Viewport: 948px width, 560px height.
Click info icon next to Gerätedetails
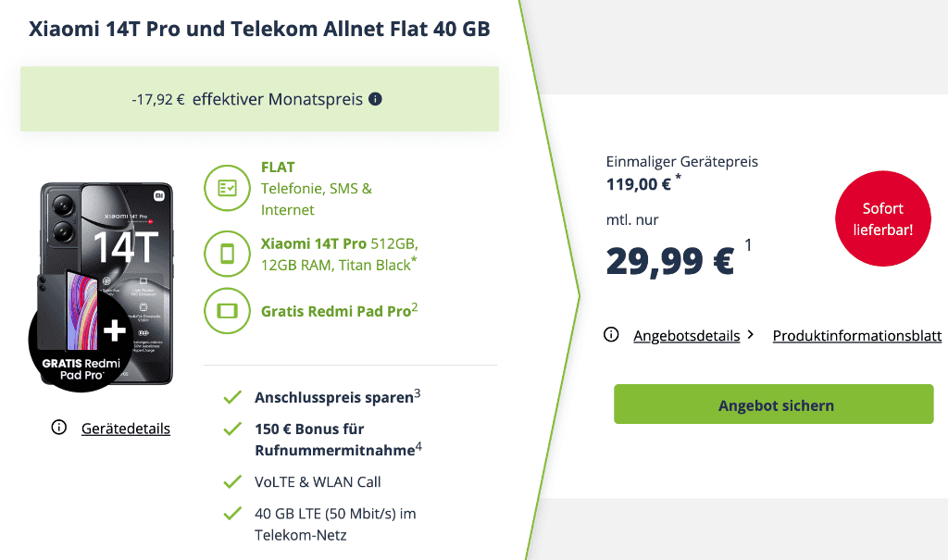(x=59, y=428)
